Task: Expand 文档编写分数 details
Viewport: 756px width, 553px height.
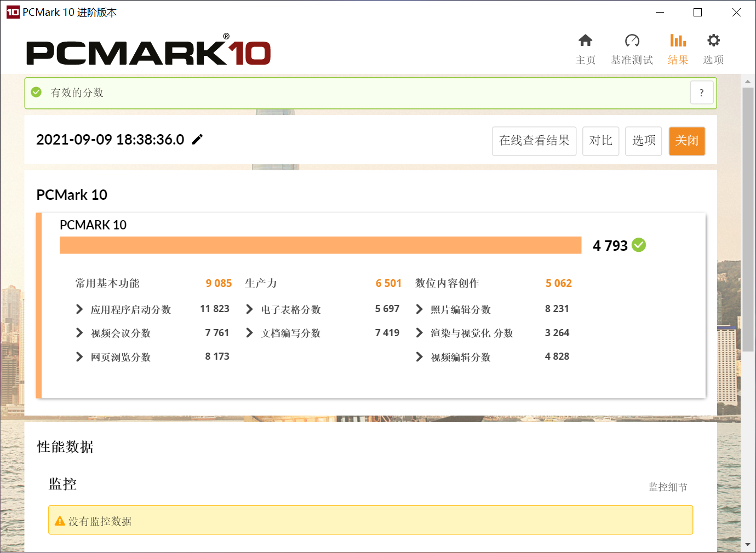Action: pyautogui.click(x=249, y=333)
